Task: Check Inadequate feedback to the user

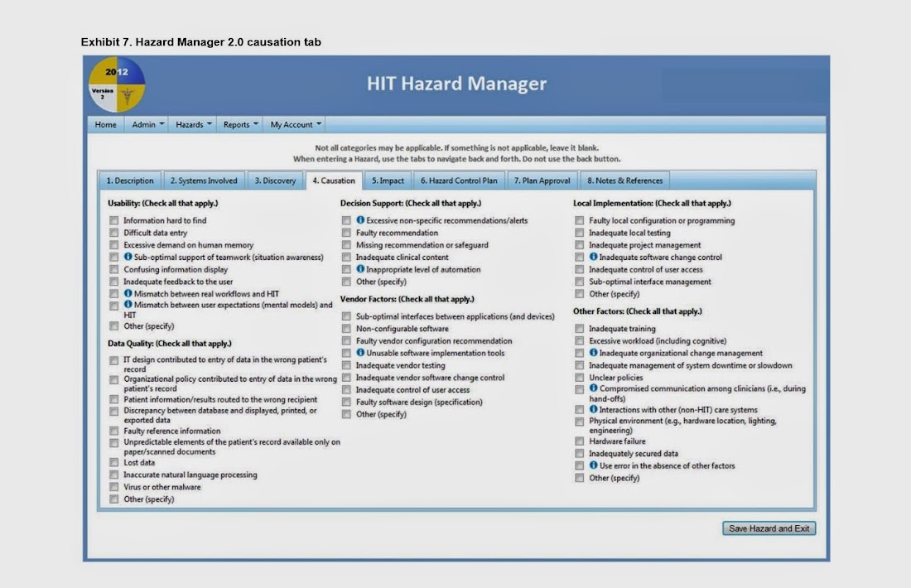Action: (114, 282)
